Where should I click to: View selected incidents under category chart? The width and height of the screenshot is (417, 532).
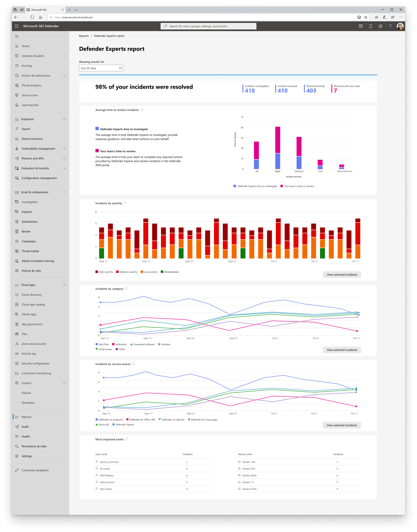pyautogui.click(x=342, y=350)
